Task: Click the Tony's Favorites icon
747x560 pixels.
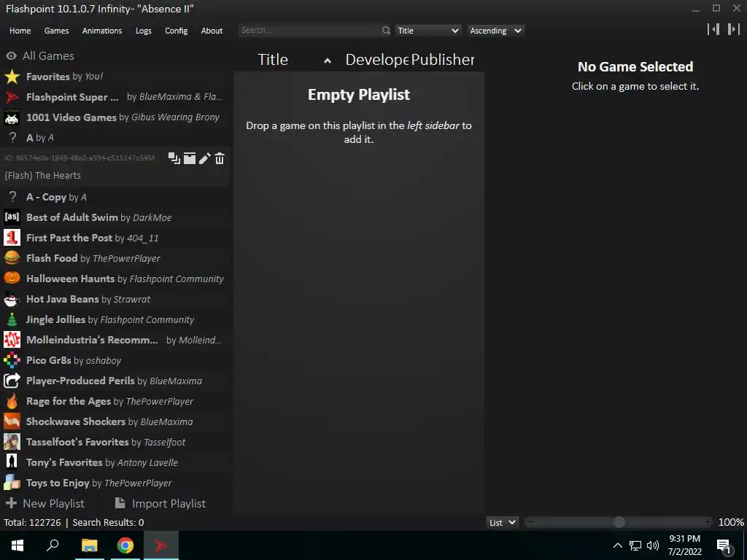Action: (x=12, y=462)
